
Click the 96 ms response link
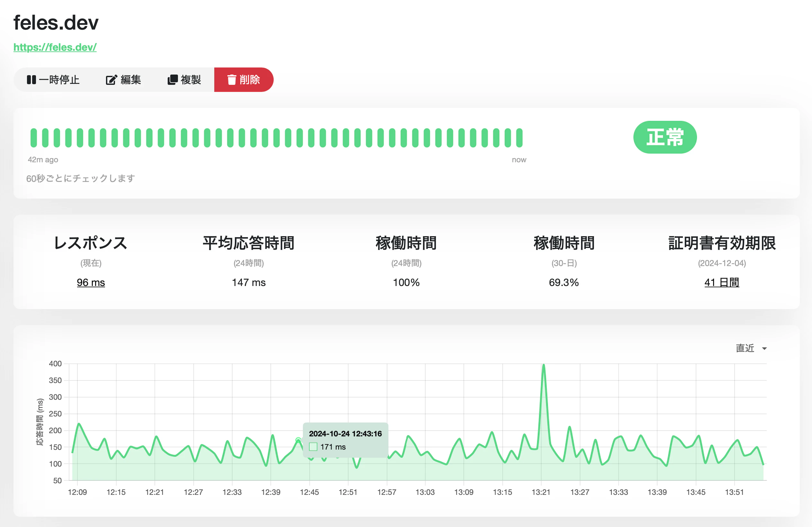pos(91,282)
